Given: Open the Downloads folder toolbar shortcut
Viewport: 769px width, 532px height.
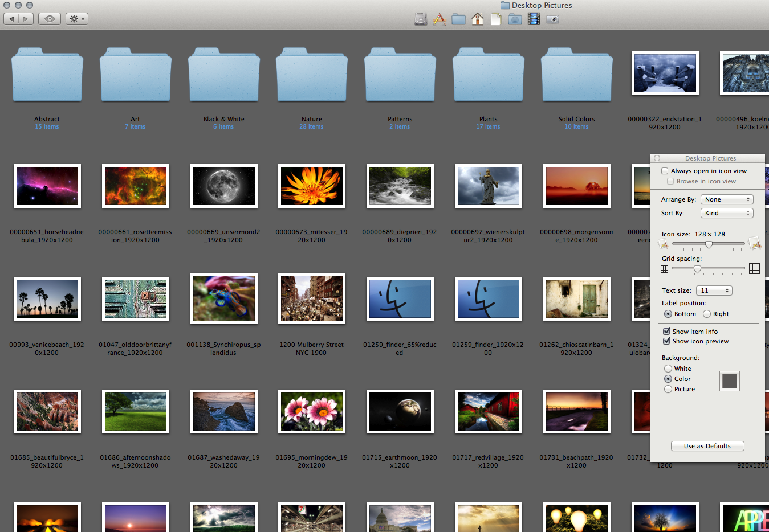Looking at the screenshot, I should click(515, 19).
